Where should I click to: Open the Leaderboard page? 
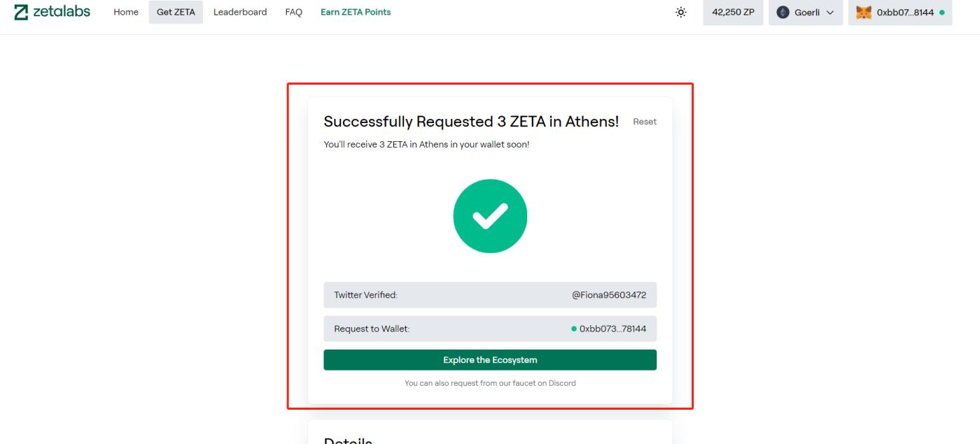click(x=240, y=12)
